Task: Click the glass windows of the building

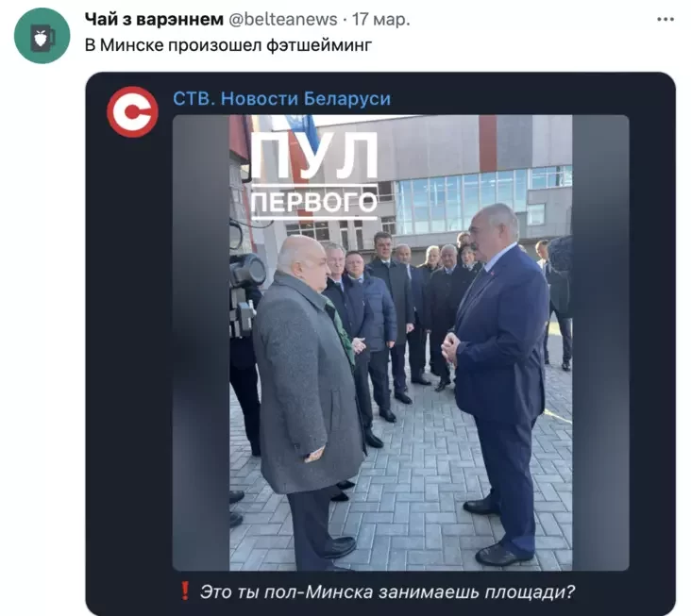Action: 482,198
